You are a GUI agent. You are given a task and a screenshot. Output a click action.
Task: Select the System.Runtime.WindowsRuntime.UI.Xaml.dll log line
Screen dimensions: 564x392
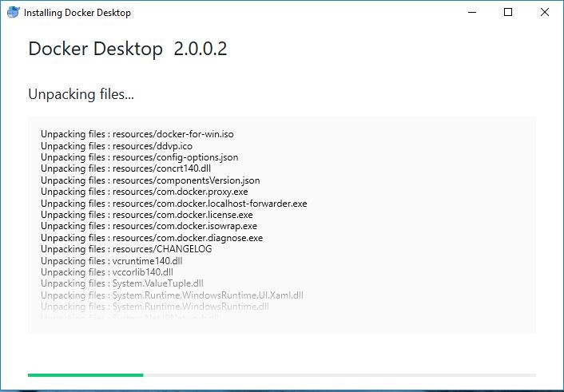point(172,295)
